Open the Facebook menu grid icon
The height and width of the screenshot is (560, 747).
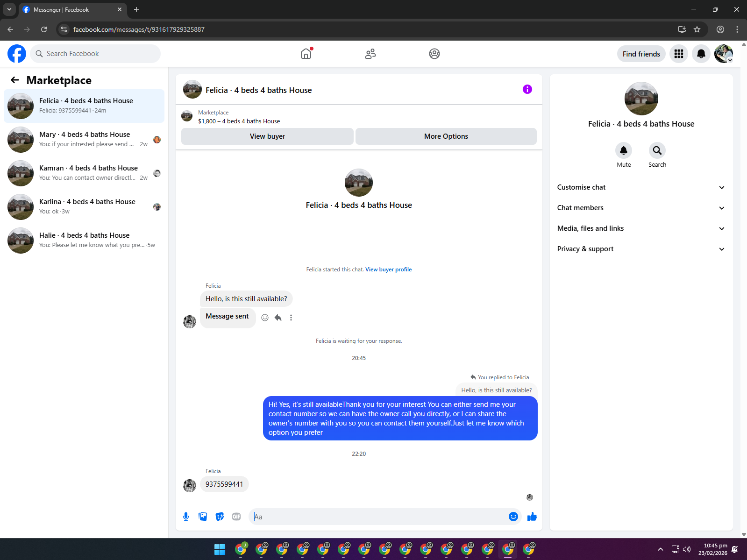679,54
